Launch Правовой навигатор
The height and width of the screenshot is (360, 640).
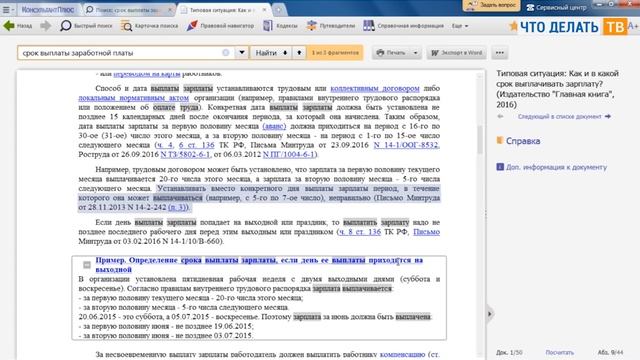coord(220,26)
